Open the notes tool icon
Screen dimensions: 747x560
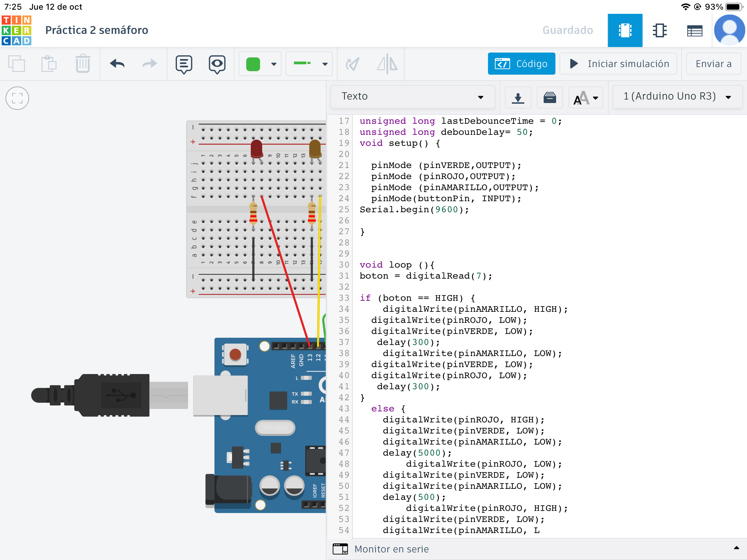pos(184,64)
